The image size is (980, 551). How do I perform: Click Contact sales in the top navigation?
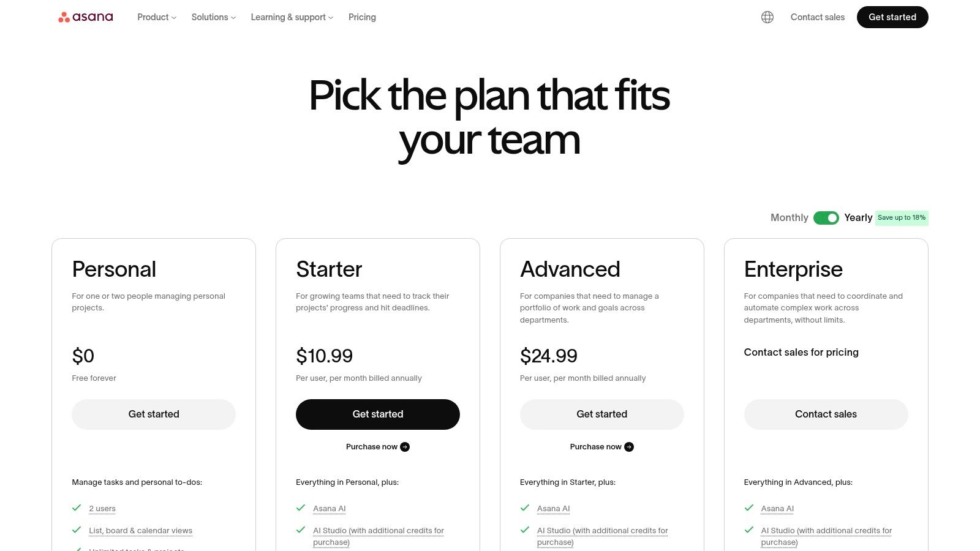pos(817,17)
